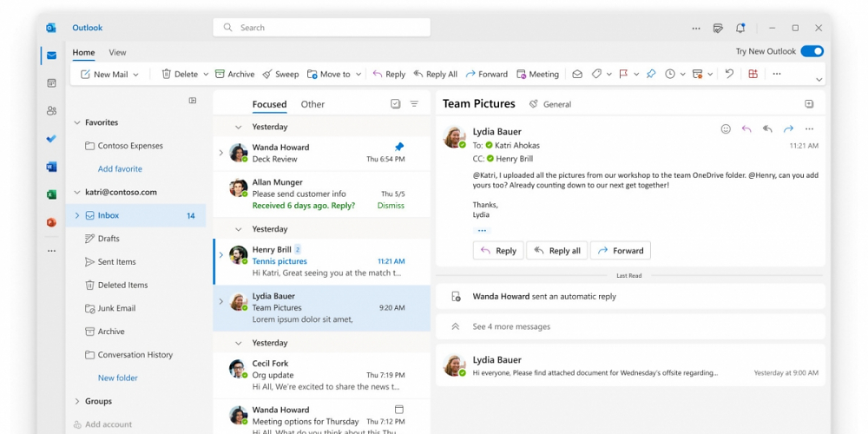Viewport: 868px width, 434px height.
Task: Open the Sent Items folder
Action: tap(135, 262)
